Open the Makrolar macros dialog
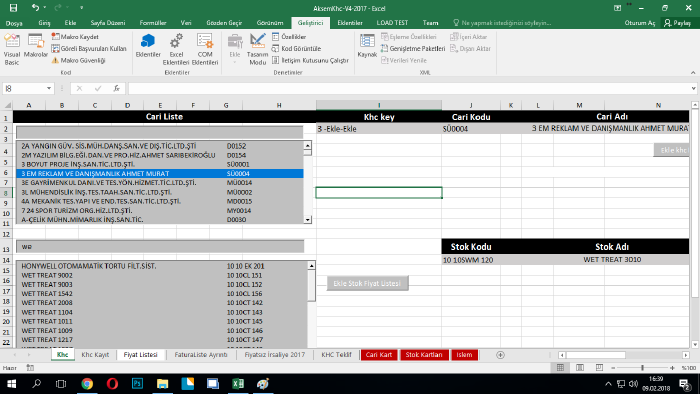Viewport: 700px width, 394px height. [x=36, y=46]
